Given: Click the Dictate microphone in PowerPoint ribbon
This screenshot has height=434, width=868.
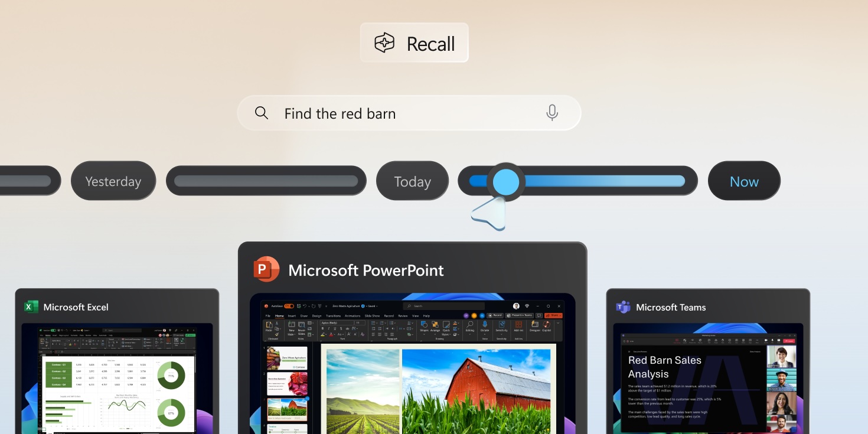Looking at the screenshot, I should [485, 324].
